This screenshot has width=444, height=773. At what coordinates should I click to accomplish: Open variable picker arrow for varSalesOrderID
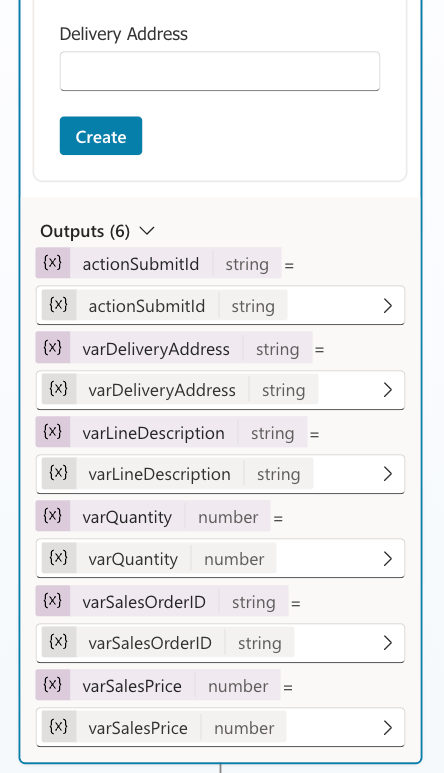[x=388, y=643]
